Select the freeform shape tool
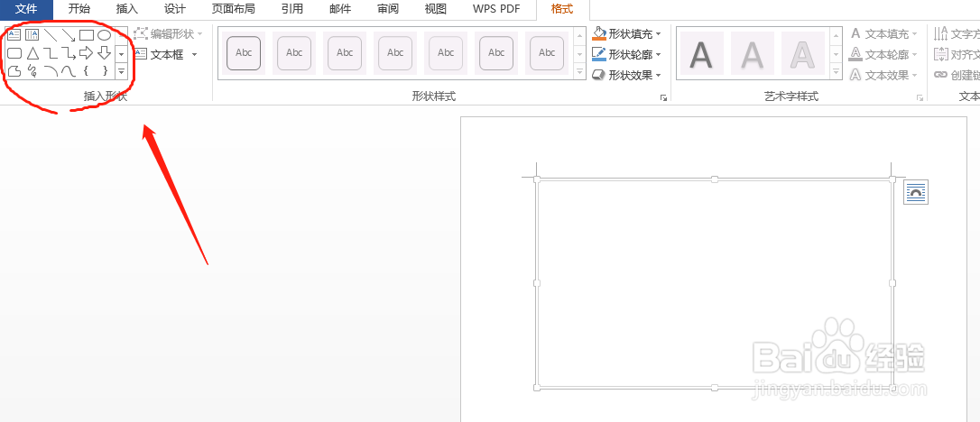The image size is (980, 422). [x=14, y=71]
